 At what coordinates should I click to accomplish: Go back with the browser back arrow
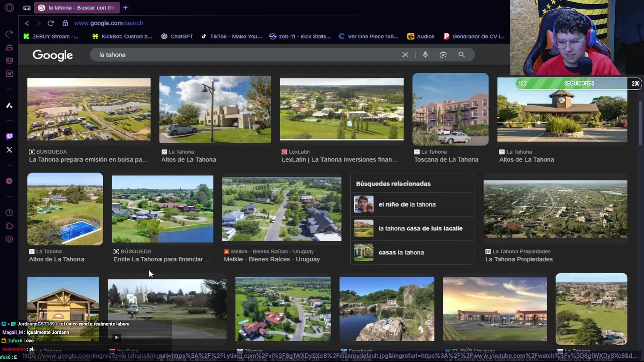coord(27,23)
